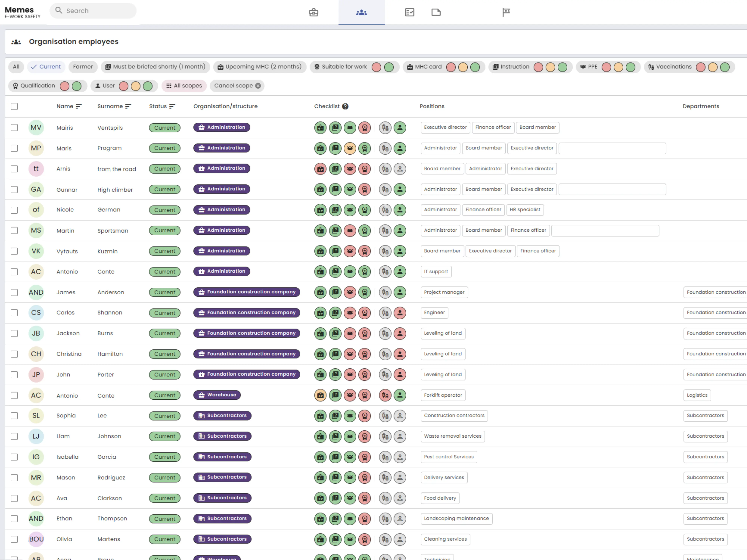This screenshot has height=560, width=747.
Task: Switch to the Former employees filter
Action: point(83,67)
